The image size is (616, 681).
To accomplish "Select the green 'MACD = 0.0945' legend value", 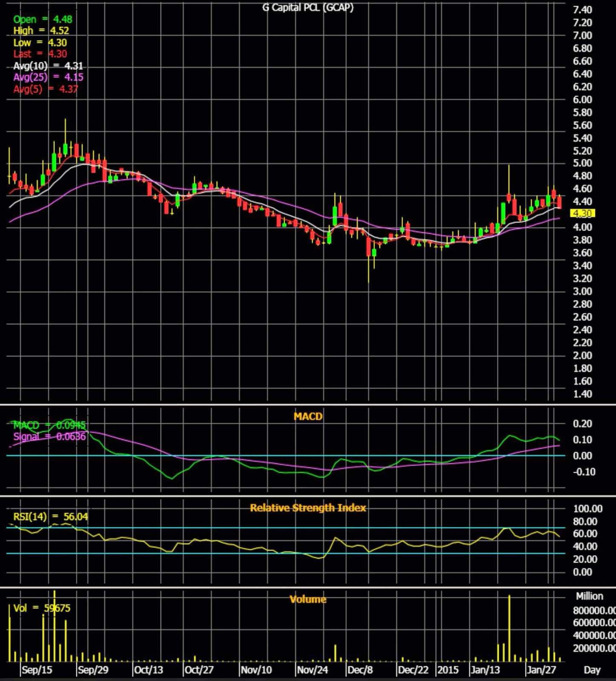I will tap(49, 425).
